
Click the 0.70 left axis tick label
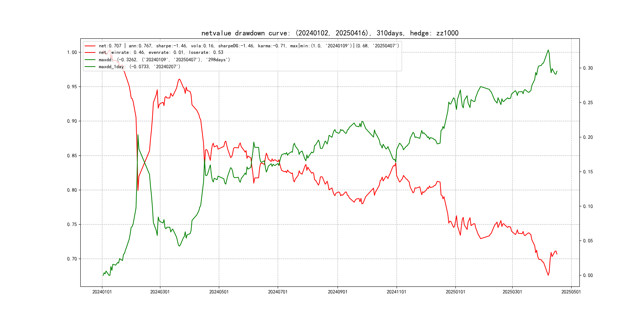(72, 259)
